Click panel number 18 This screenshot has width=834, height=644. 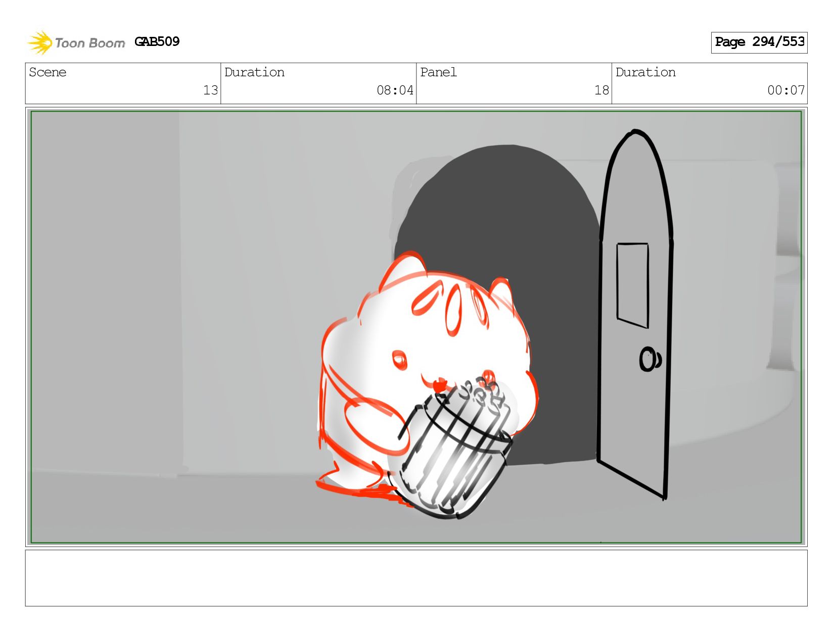pos(602,90)
